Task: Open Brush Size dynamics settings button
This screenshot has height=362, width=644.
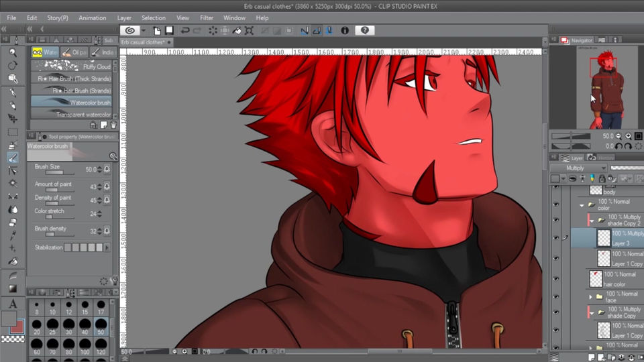Action: pos(107,169)
